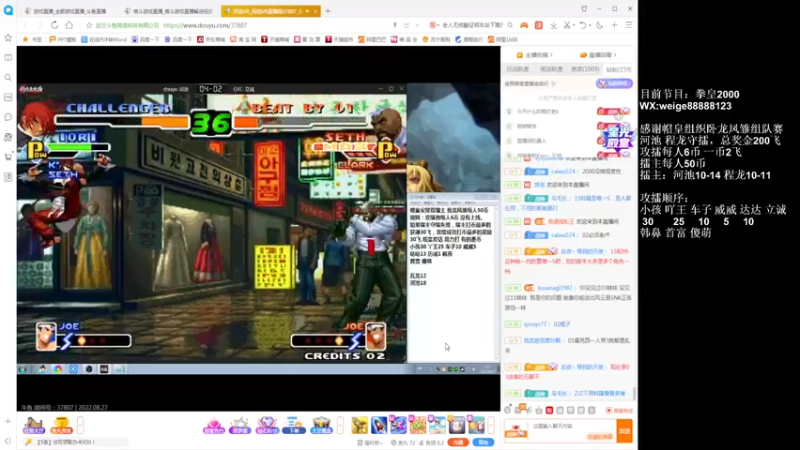This screenshot has height=450, width=800.
Task: Click the sidebar plus add icon
Action: pos(8,421)
